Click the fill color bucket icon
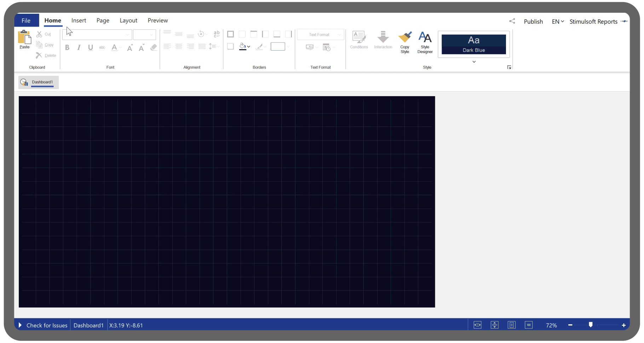 (x=243, y=47)
